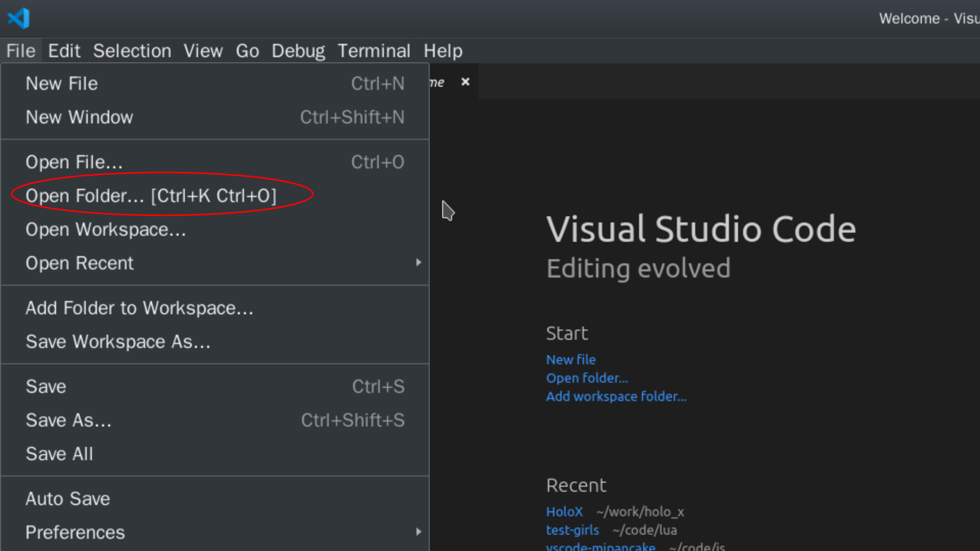Select Open Folder... menu entry
Screen dimensions: 980x551
(215, 196)
